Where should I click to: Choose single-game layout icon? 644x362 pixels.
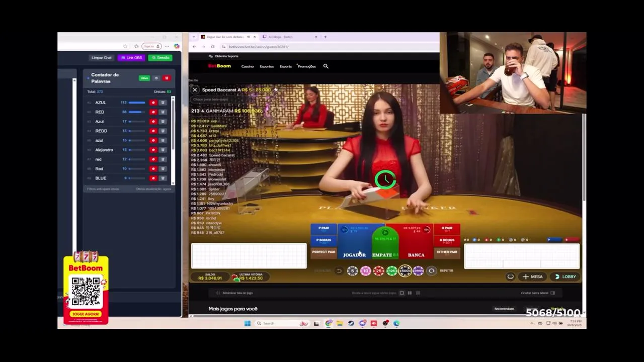401,293
